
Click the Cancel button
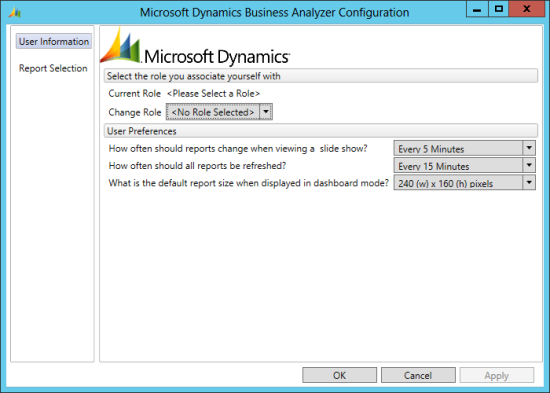pos(418,375)
